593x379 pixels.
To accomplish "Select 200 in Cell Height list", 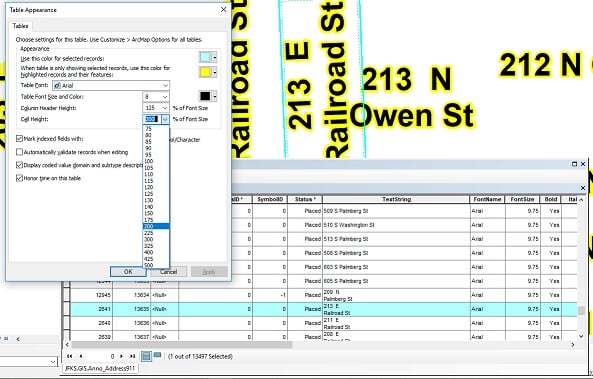I will 156,226.
